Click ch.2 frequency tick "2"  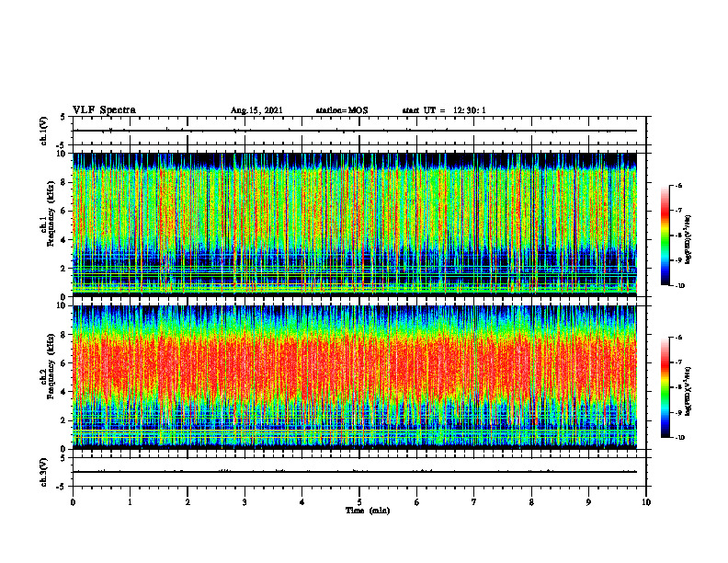click(x=65, y=420)
